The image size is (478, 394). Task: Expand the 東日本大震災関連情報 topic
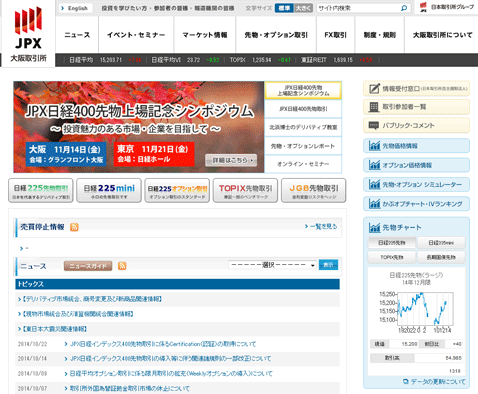(x=53, y=329)
